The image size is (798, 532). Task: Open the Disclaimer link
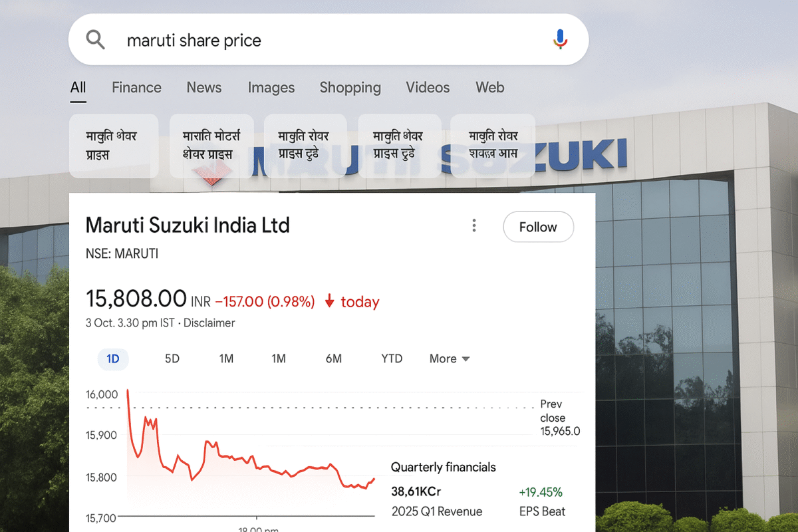[209, 323]
